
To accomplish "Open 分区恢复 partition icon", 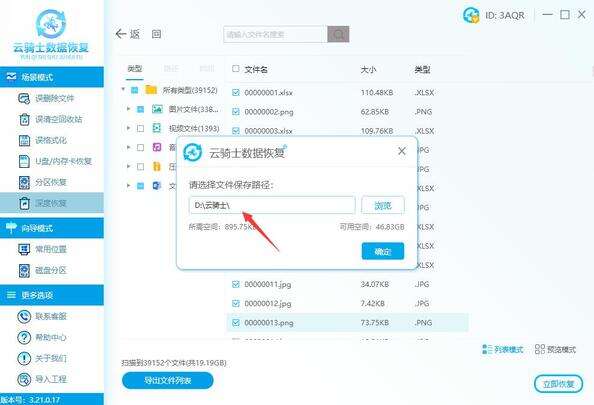I will [24, 182].
